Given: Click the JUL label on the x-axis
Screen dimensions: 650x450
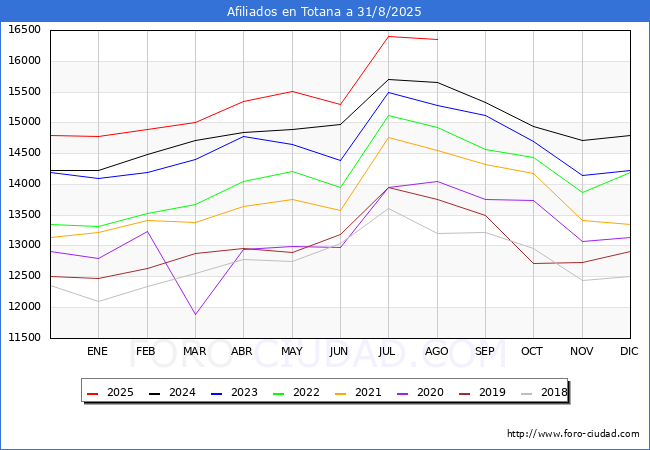Looking at the screenshot, I should (387, 351).
